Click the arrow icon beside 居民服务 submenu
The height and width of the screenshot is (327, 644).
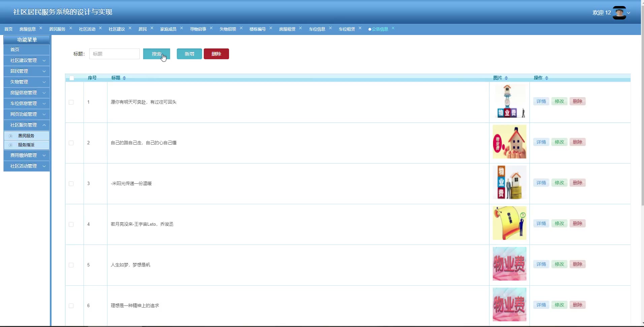coord(11,136)
